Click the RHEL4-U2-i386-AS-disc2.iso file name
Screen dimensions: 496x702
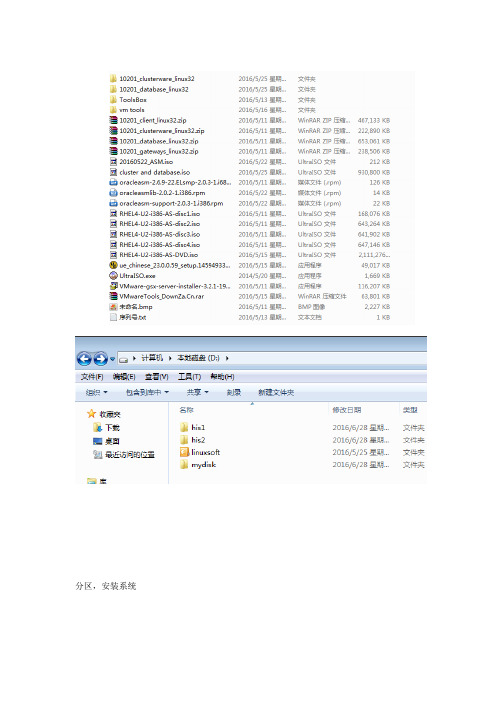159,224
